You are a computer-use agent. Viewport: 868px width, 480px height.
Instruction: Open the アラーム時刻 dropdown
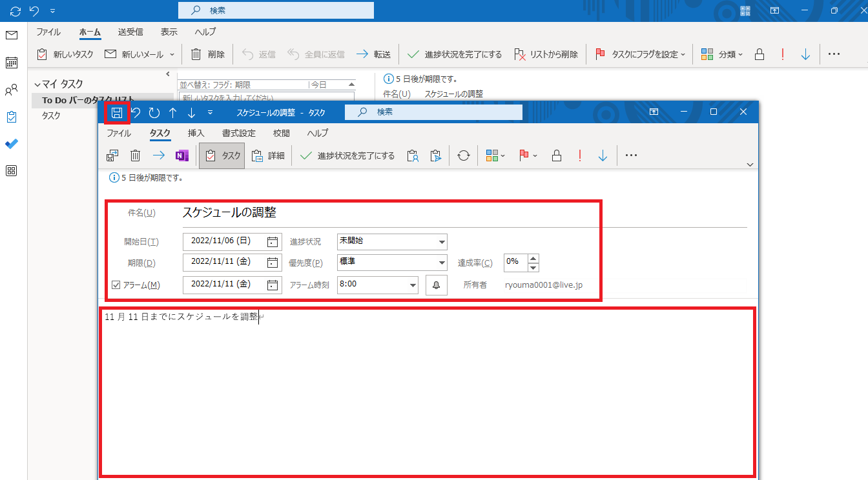click(x=413, y=285)
